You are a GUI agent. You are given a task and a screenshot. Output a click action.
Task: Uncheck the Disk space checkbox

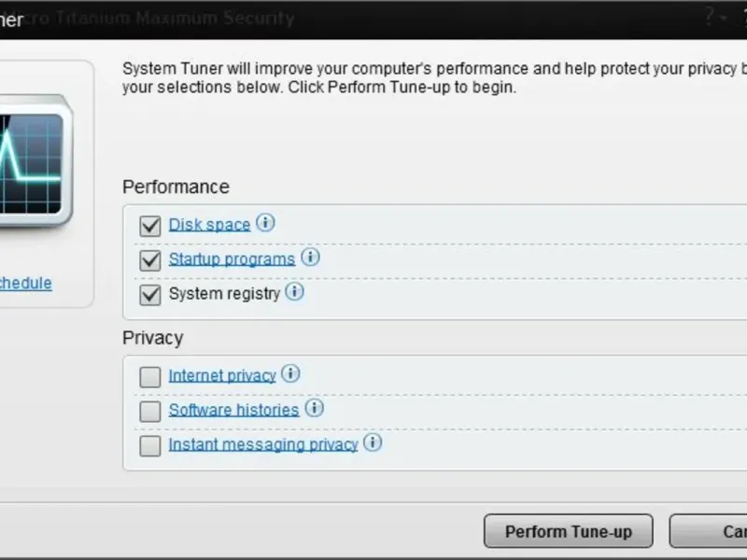[x=150, y=226]
